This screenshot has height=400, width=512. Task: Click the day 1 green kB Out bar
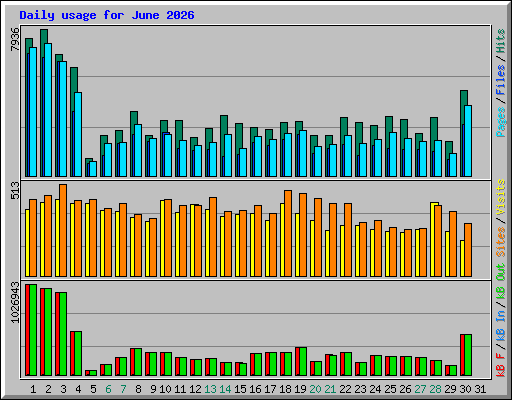coord(33,330)
